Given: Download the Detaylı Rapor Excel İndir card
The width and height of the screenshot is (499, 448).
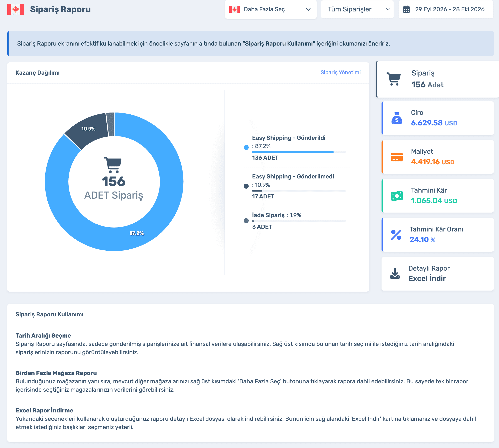Looking at the screenshot, I should click(x=437, y=274).
